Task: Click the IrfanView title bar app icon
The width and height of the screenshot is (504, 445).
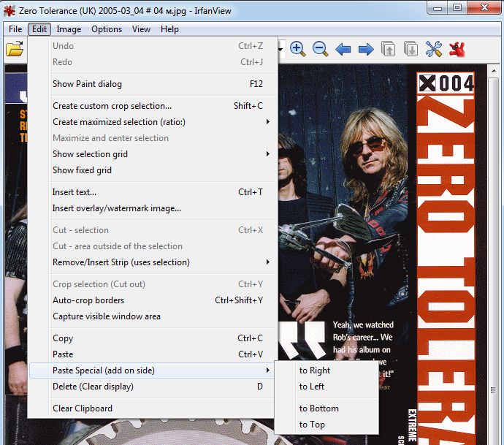Action: pos(9,11)
